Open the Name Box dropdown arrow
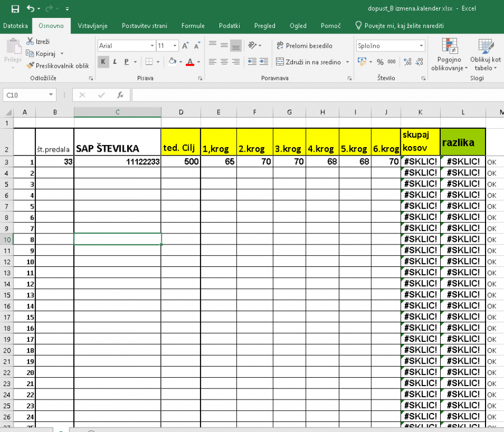 tap(51, 95)
